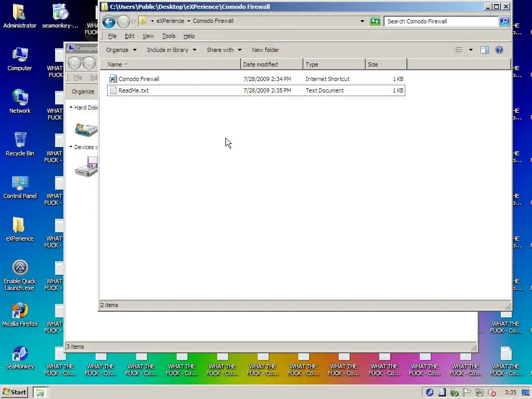532x399 pixels.
Task: Click the muted volume tray icon
Action: (491, 393)
